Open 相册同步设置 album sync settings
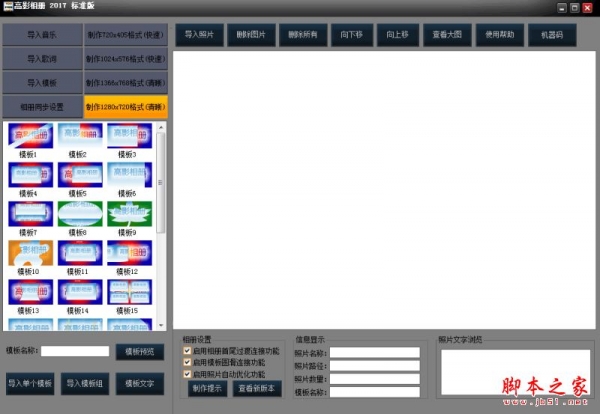 42,107
